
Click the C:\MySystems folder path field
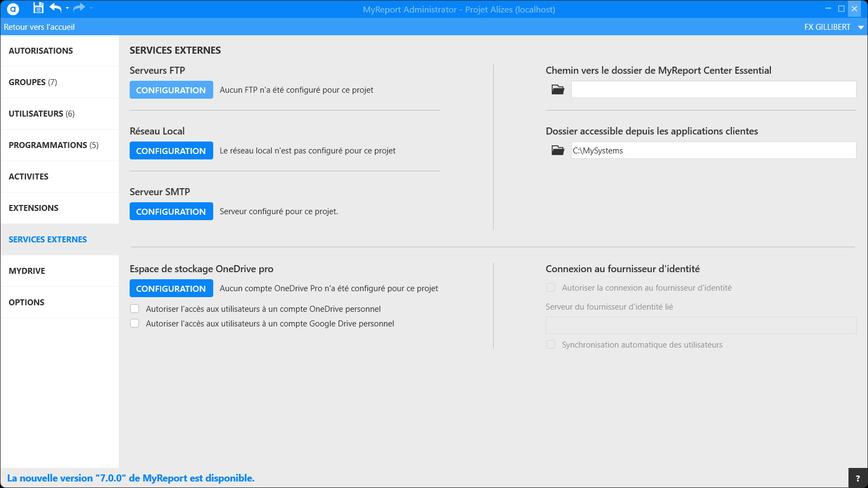point(713,151)
